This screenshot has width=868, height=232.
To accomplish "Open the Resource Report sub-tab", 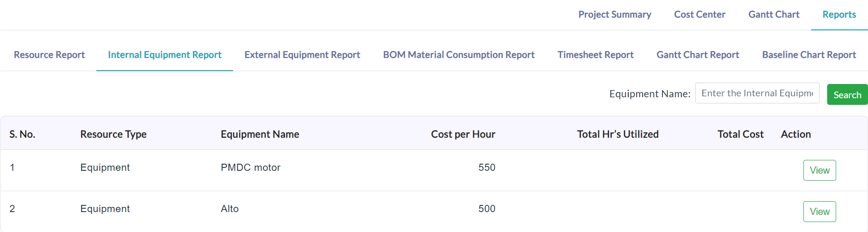I will (x=49, y=55).
